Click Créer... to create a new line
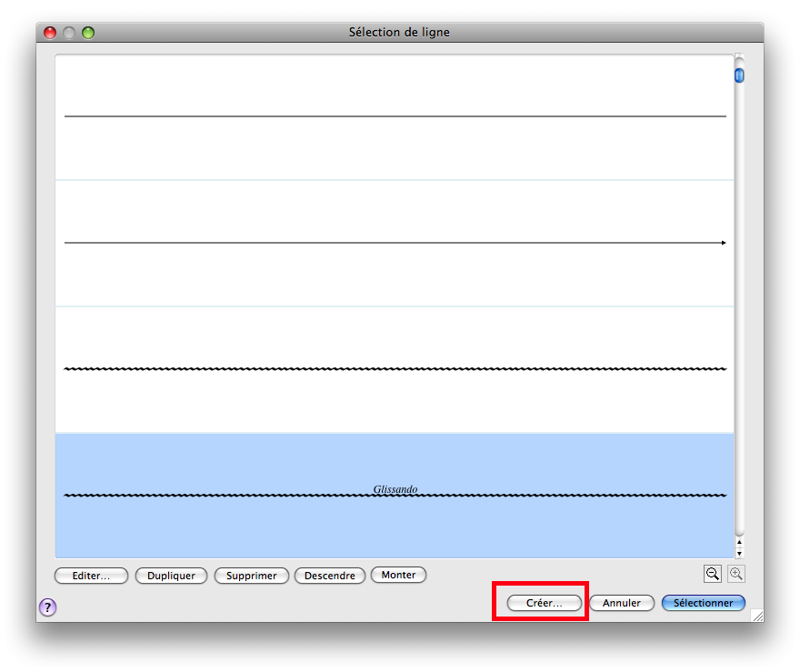 pyautogui.click(x=544, y=603)
